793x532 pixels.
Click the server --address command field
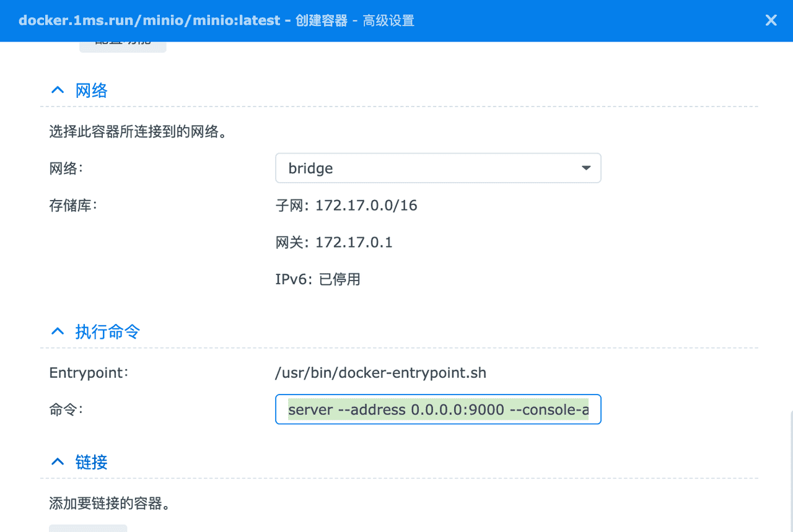click(x=438, y=409)
